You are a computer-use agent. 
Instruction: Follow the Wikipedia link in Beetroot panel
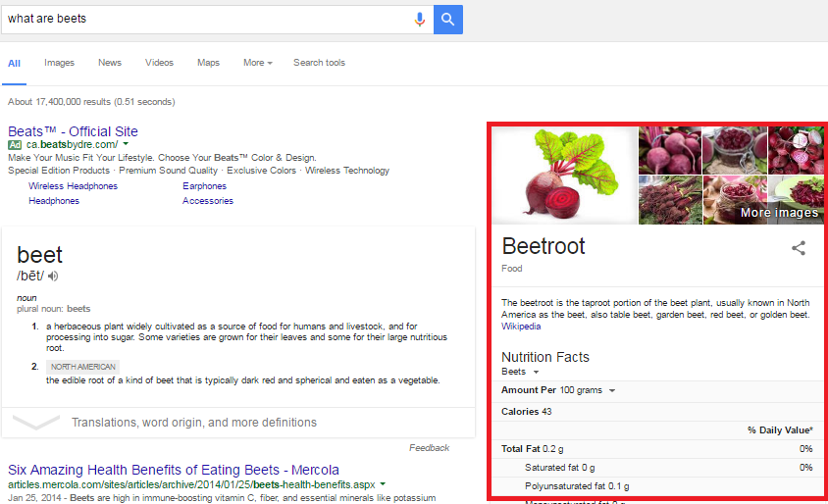point(521,327)
